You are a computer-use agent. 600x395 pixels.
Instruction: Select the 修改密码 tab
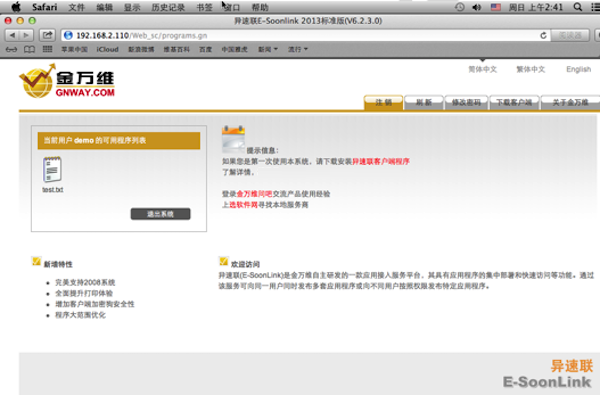466,103
